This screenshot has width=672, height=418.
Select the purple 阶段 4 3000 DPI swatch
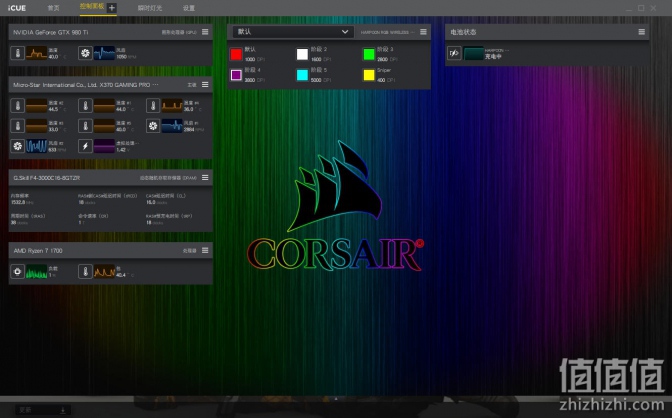tap(236, 75)
